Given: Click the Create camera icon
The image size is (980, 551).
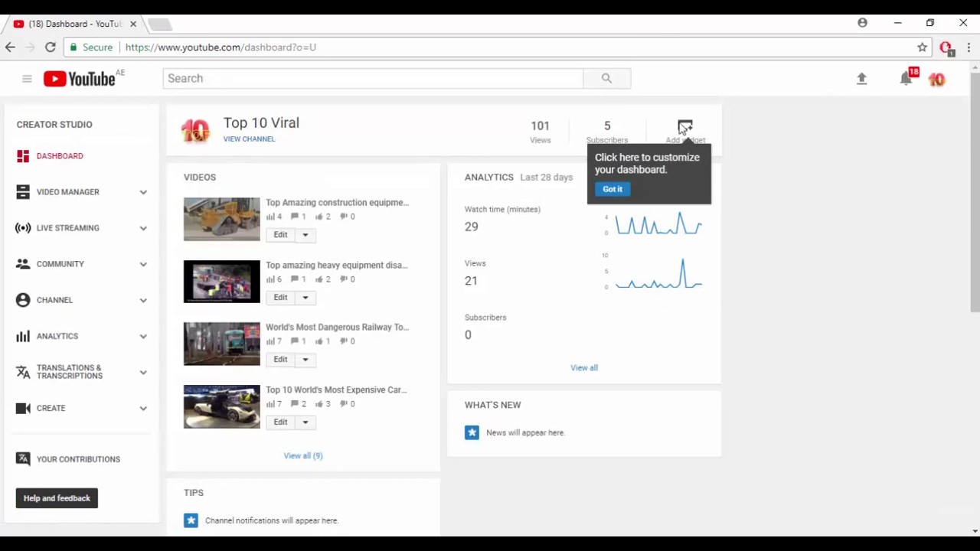Looking at the screenshot, I should [x=23, y=408].
